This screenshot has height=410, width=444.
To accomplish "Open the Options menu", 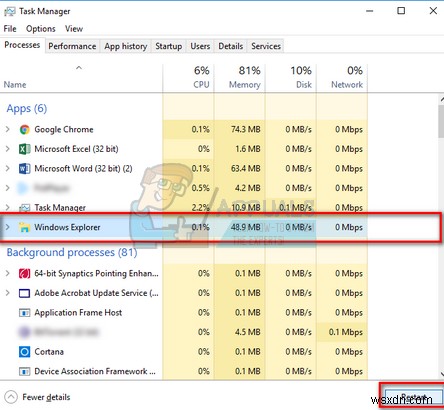I will pos(41,29).
